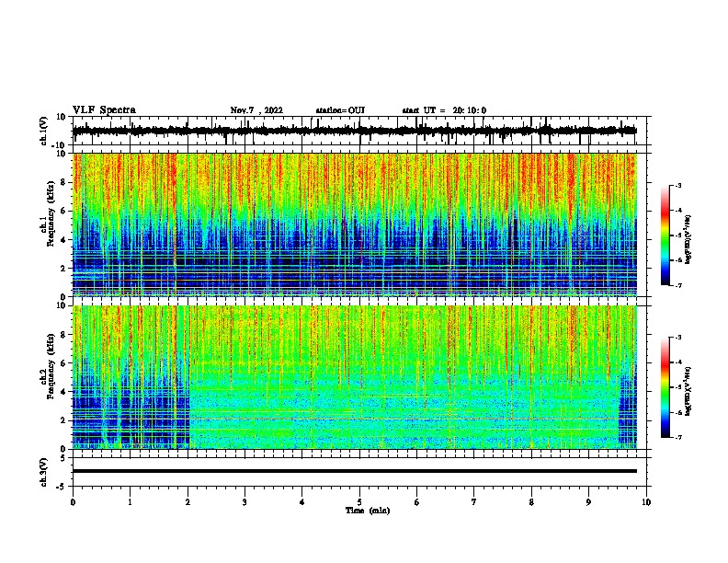Click time axis tick label "5"
Viewport: 728px width, 563px height.
click(359, 502)
